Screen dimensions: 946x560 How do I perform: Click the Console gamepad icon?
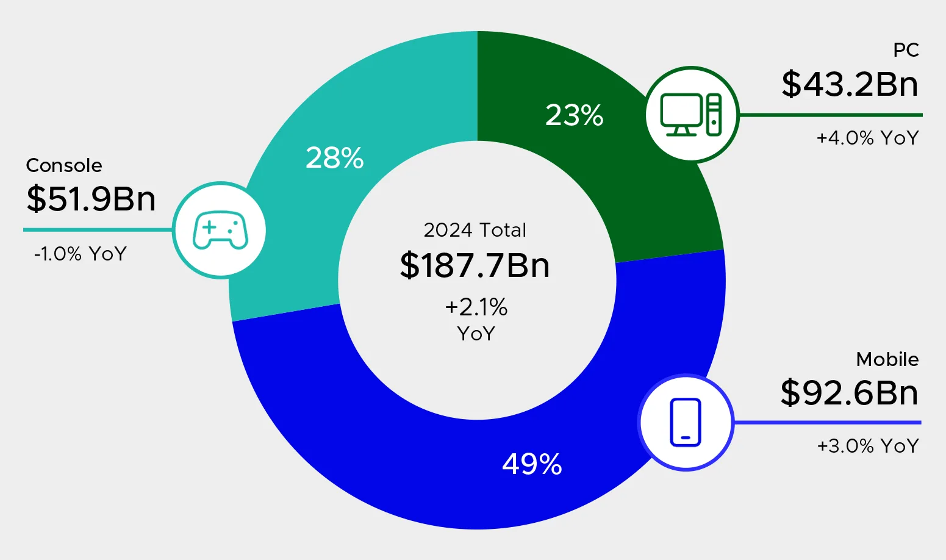tap(220, 231)
